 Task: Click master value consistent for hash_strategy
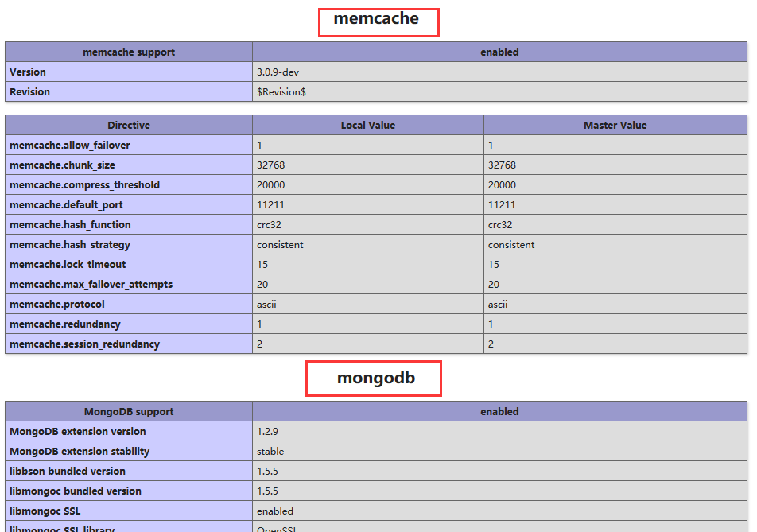pyautogui.click(x=511, y=245)
